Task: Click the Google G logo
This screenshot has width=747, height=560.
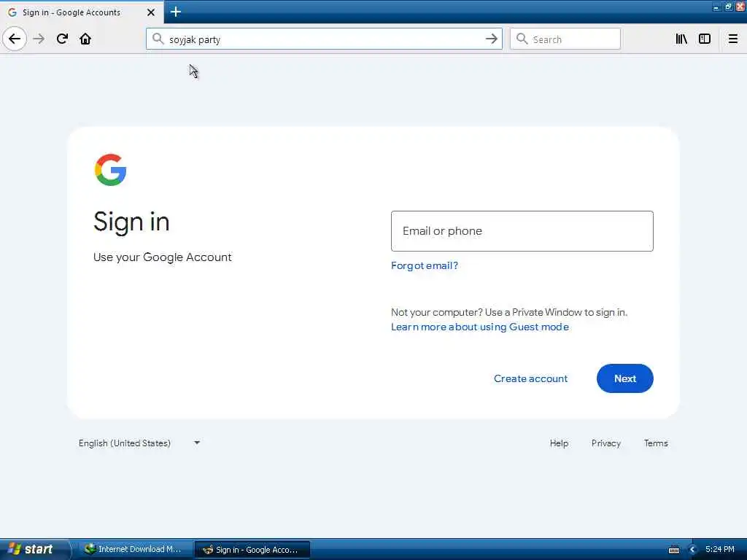Action: click(x=111, y=169)
